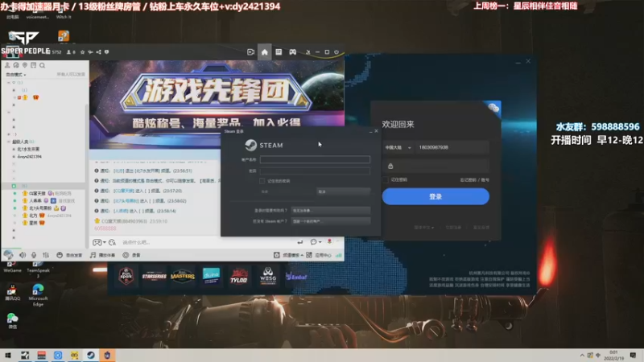This screenshot has height=362, width=644.
Task: Open channel info icon in YY title bar
Action: tap(107, 52)
